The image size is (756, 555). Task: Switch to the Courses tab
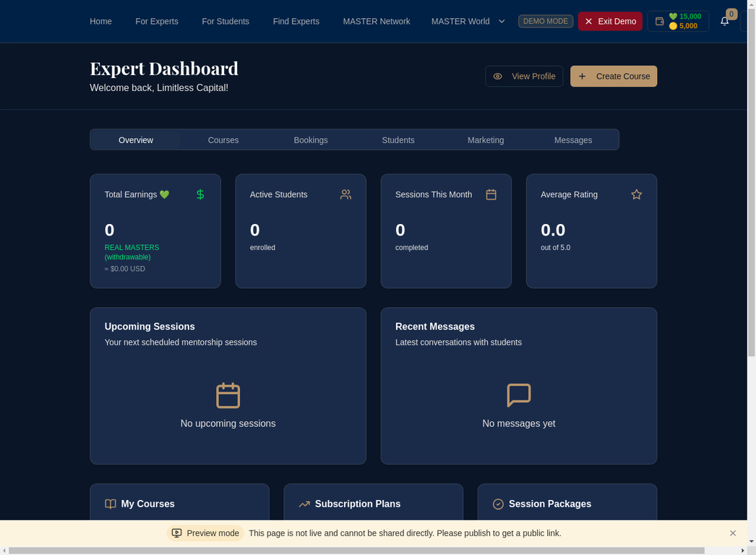coord(223,139)
